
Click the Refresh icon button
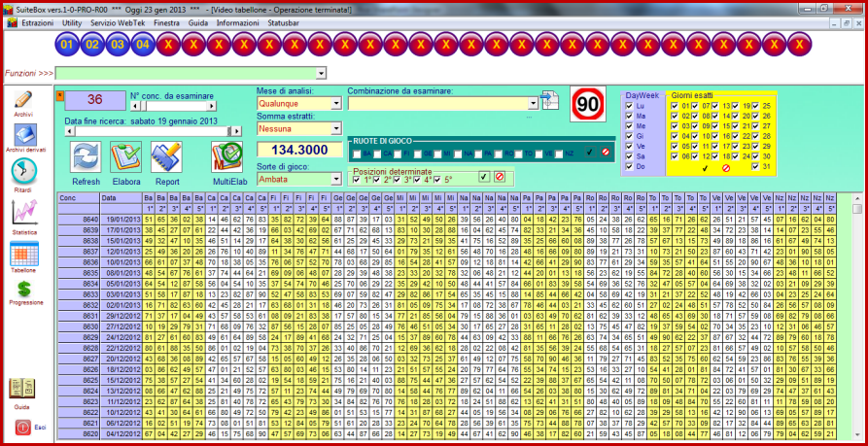pos(86,158)
